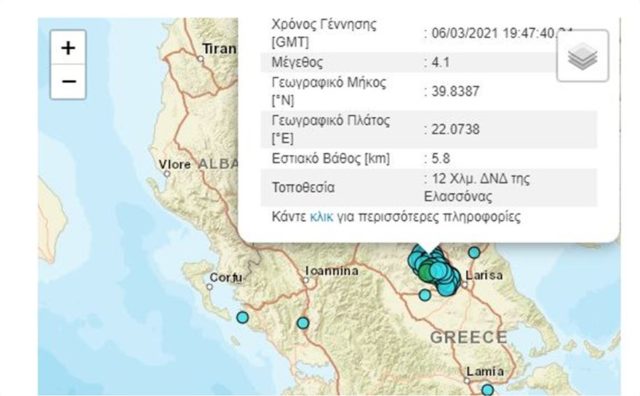Open the map layers switcher
The height and width of the screenshot is (396, 640).
point(582,56)
